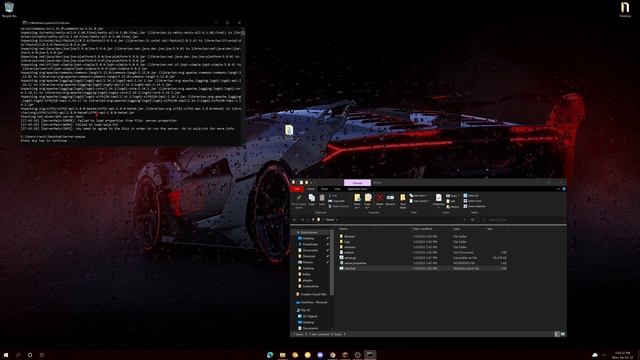The height and width of the screenshot is (360, 640).
Task: Expand the address bar history dropdown
Action: (x=464, y=220)
